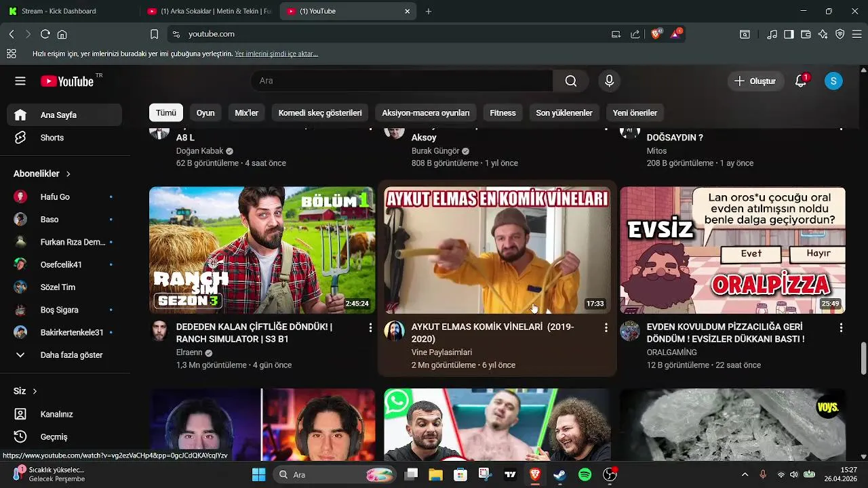Open Kanalınız in sidebar
Viewport: 868px width, 488px height.
coord(64,414)
